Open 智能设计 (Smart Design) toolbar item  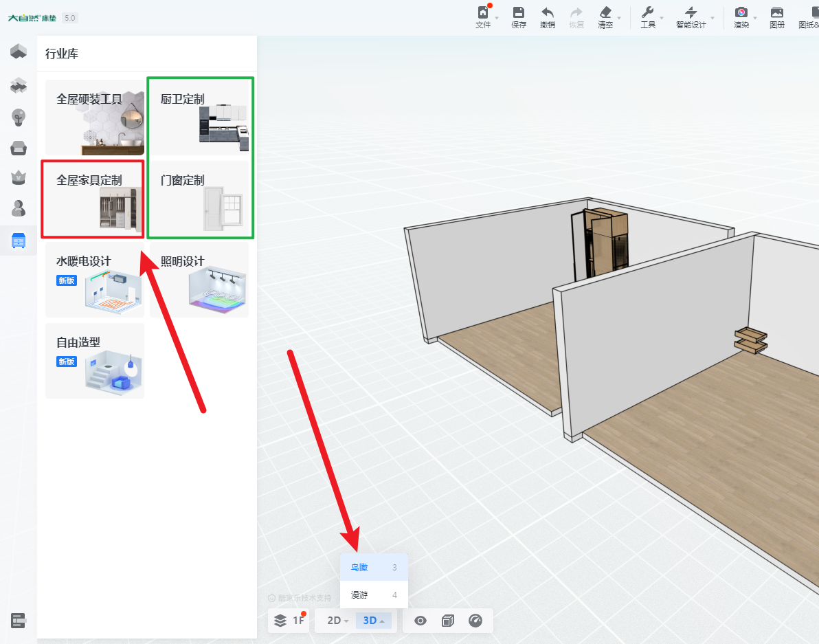coord(691,16)
